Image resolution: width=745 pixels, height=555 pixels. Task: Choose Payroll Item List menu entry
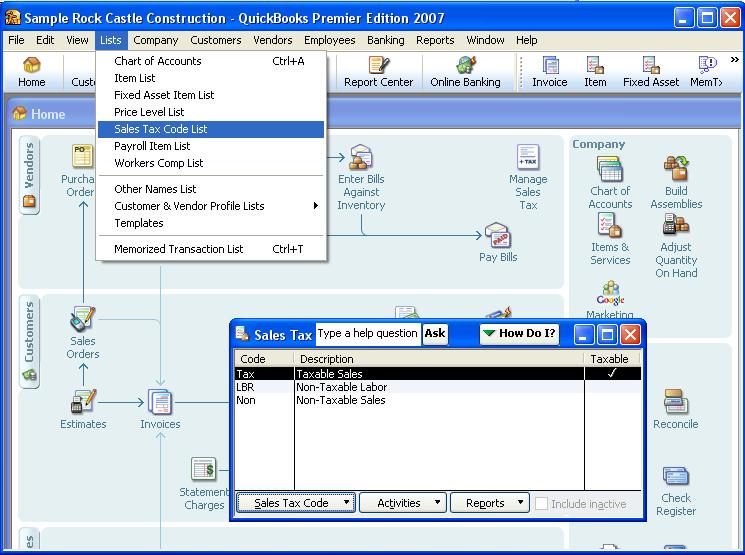pyautogui.click(x=152, y=146)
